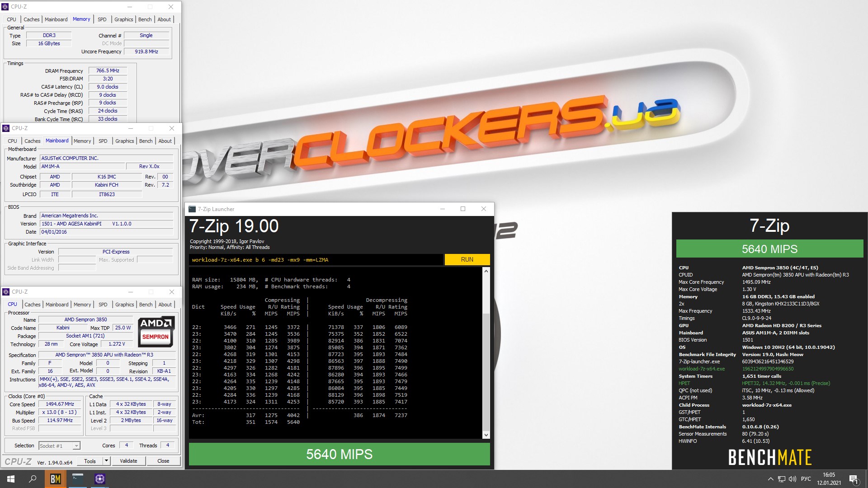Click the down arrow of the 7-Zip output scrollbar
Screen dimensions: 868x488
486,435
